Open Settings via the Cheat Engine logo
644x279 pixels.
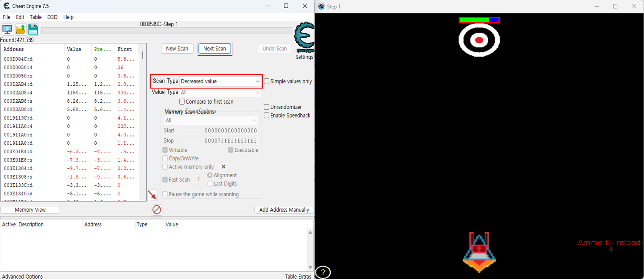(304, 37)
